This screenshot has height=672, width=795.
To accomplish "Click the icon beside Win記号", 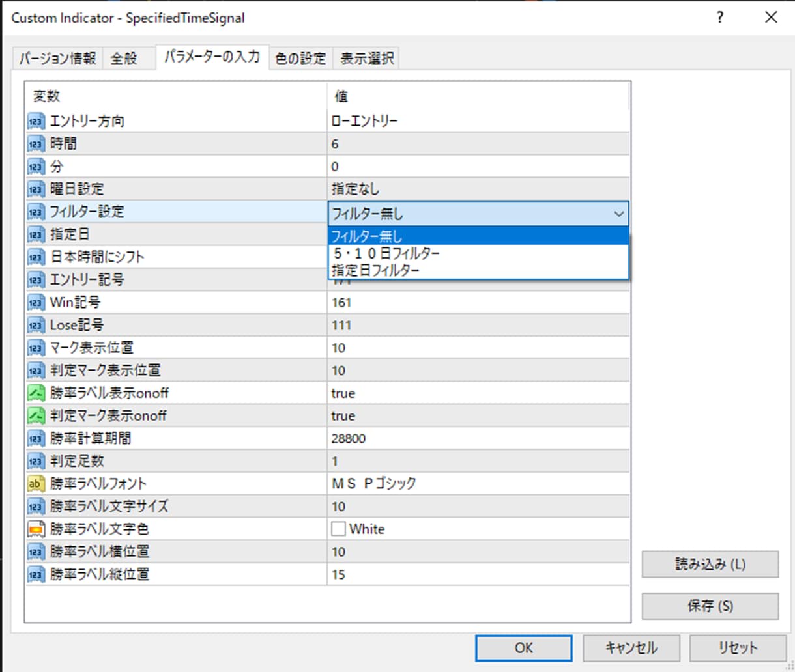I will tap(36, 303).
